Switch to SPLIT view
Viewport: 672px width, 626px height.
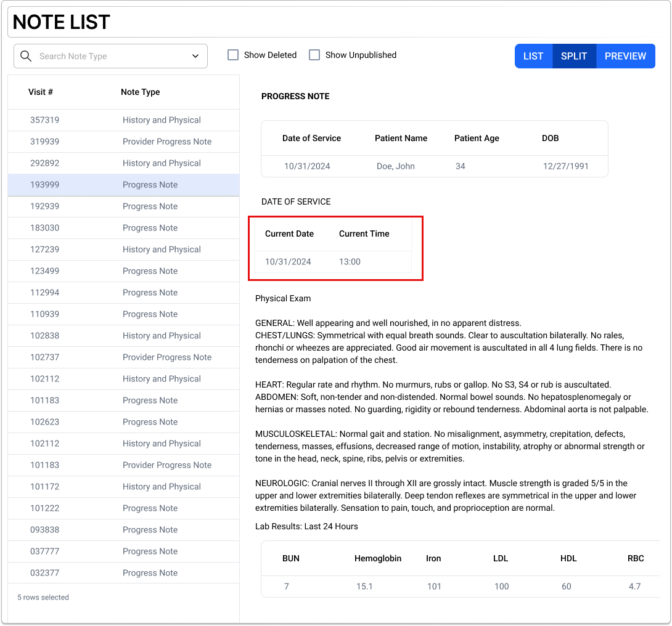tap(575, 56)
